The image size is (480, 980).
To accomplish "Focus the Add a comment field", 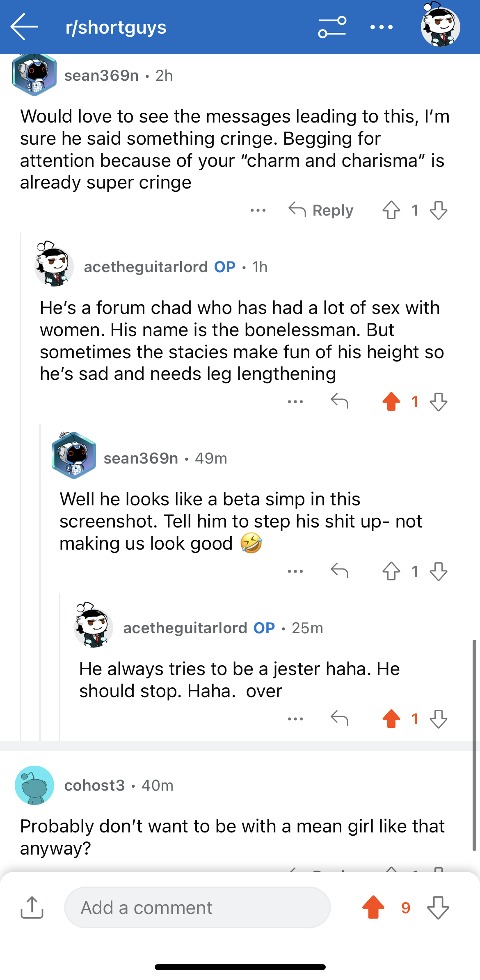I will coord(197,907).
